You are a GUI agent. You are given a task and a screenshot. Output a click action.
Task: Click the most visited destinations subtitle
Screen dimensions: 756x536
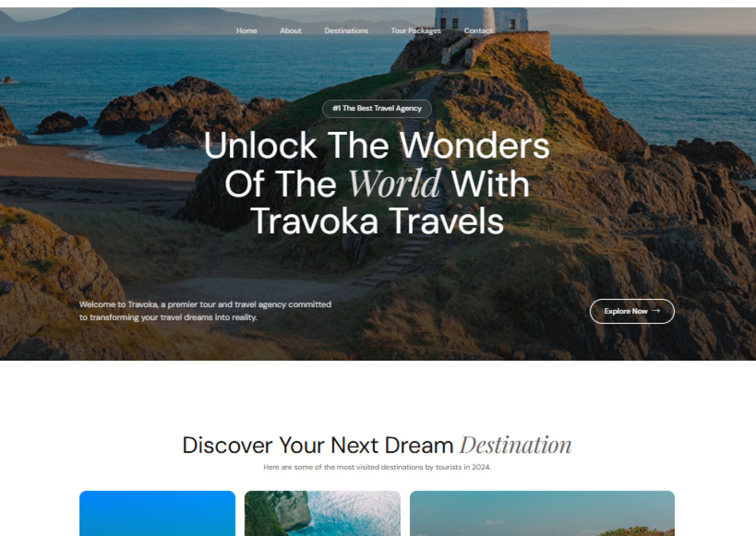point(377,467)
